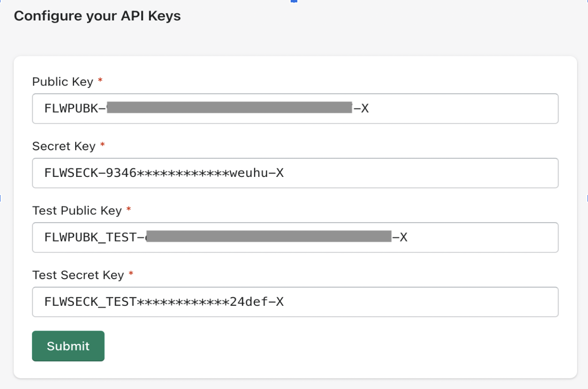Focus the Public Key input field

click(x=295, y=108)
